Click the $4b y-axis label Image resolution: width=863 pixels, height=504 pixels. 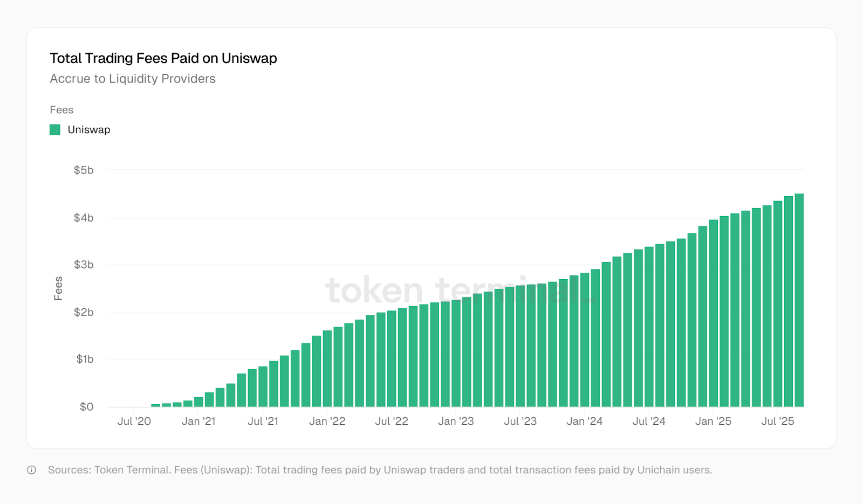pyautogui.click(x=84, y=218)
